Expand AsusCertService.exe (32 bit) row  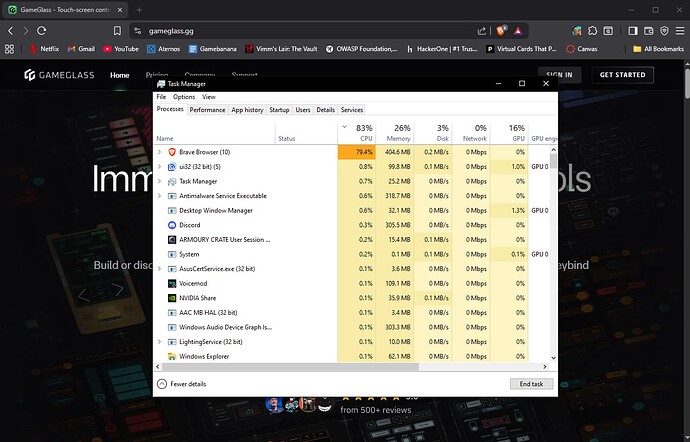click(x=159, y=269)
